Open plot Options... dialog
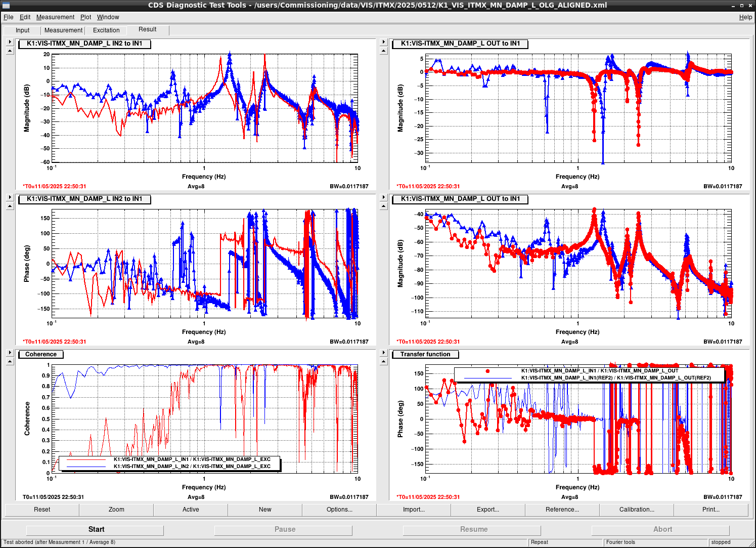The height and width of the screenshot is (548, 756). 339,510
